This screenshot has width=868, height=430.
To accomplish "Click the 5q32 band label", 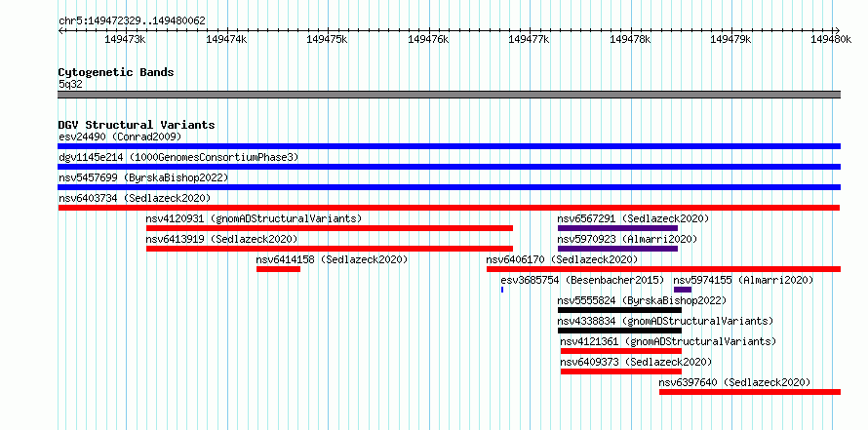I will click(70, 84).
